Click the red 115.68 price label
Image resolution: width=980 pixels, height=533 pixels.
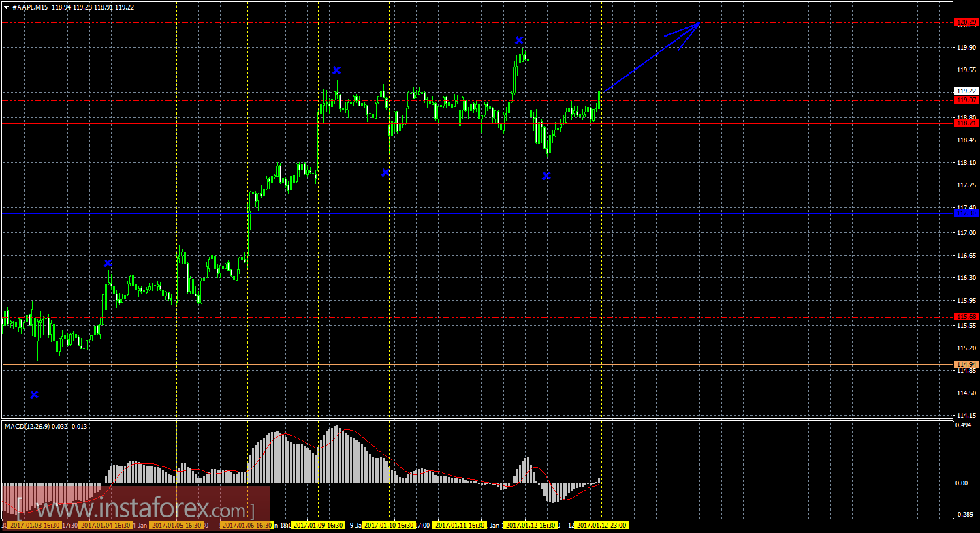[x=966, y=317]
